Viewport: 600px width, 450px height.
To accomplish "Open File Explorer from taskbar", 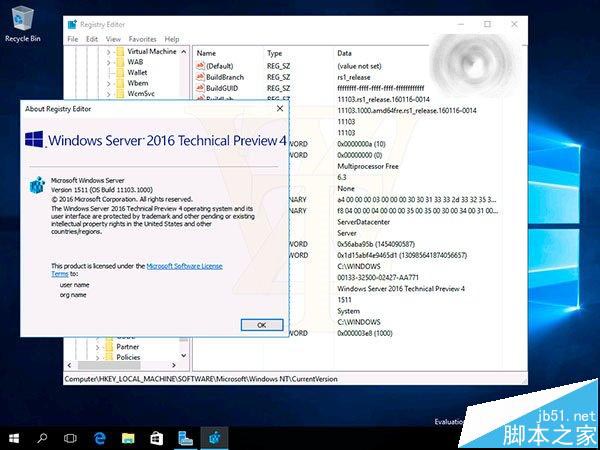I will pyautogui.click(x=128, y=439).
